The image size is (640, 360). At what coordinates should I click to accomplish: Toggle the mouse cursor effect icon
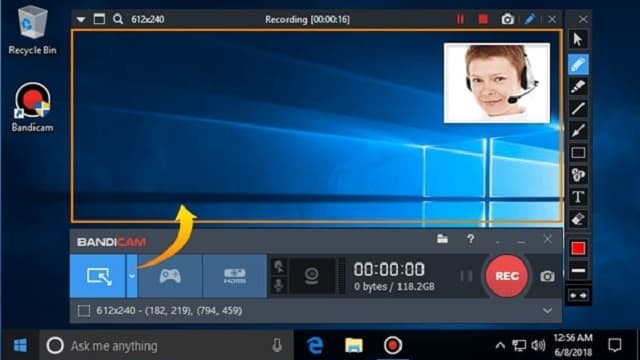tap(279, 267)
